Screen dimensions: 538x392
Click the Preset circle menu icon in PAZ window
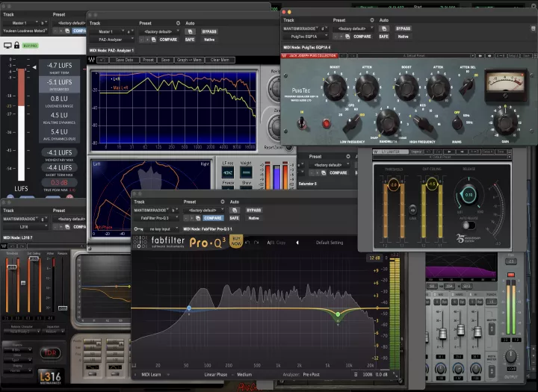(x=178, y=23)
